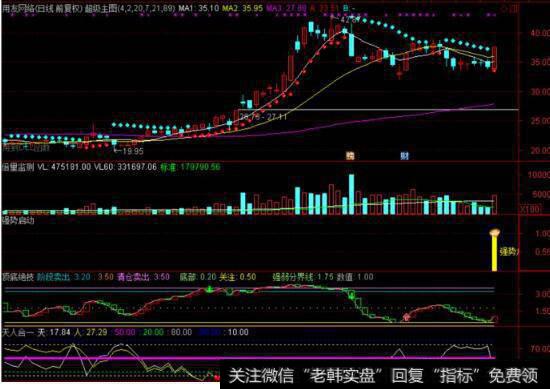The width and height of the screenshot is (550, 389).
Task: Click the MA1 35.10 moving average label
Action: click(199, 8)
